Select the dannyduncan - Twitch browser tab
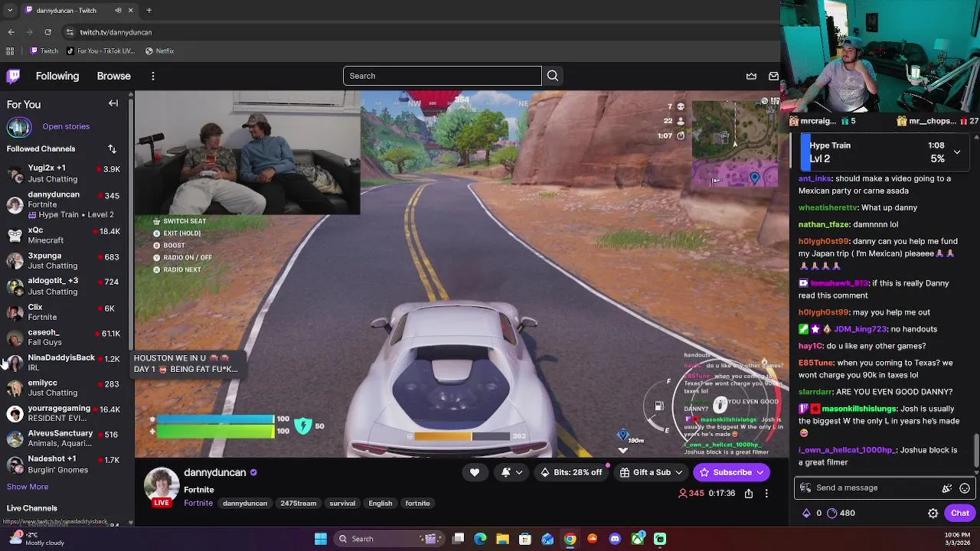Viewport: 980px width, 551px height. pos(79,11)
